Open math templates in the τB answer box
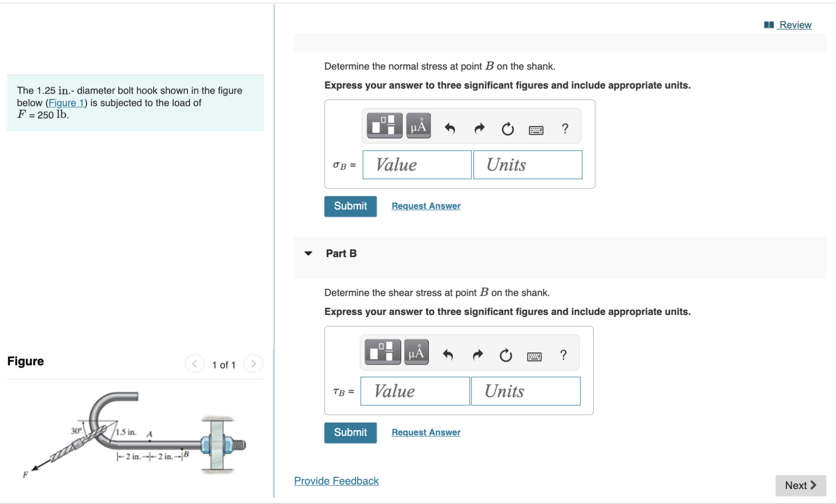The width and height of the screenshot is (836, 504). tap(382, 352)
